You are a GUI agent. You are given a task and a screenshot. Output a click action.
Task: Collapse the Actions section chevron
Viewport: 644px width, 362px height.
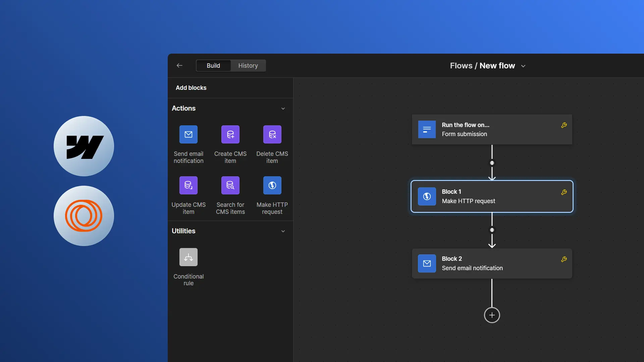(x=283, y=109)
